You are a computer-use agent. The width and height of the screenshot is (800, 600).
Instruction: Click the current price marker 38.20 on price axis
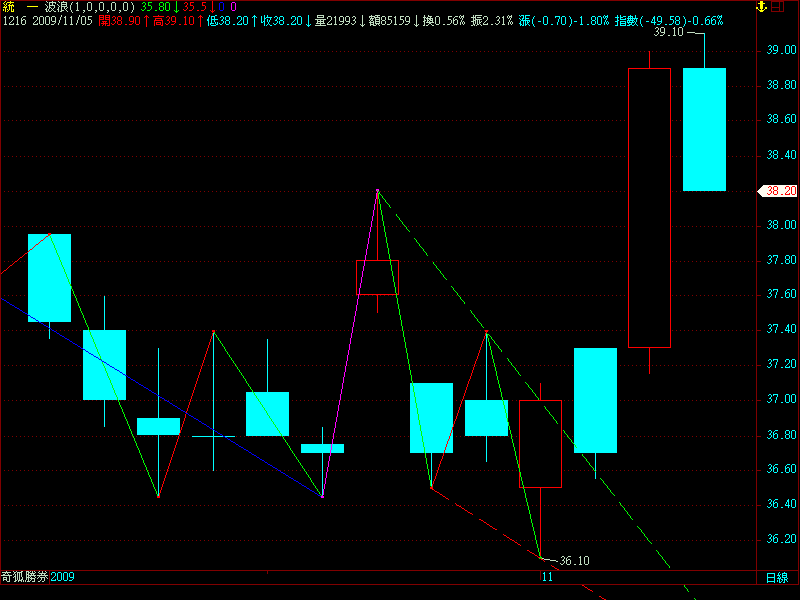pyautogui.click(x=778, y=191)
